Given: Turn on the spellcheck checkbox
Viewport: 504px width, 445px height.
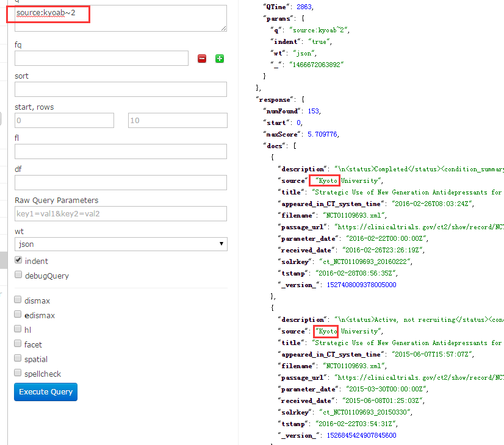Looking at the screenshot, I should point(18,372).
